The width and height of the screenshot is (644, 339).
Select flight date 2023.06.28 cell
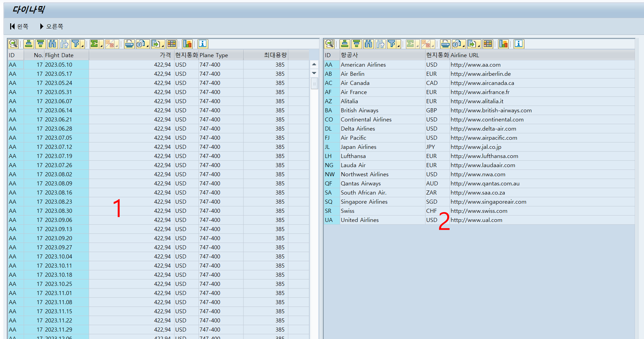point(66,129)
